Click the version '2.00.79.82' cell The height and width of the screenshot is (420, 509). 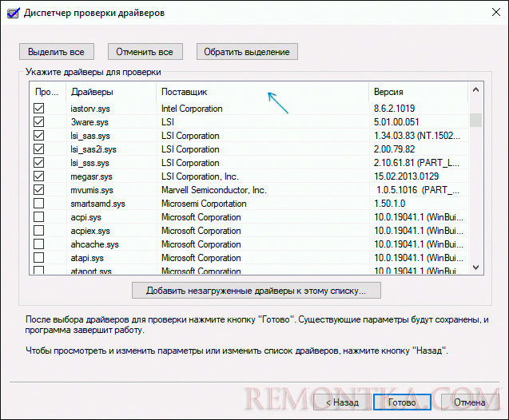coord(395,149)
